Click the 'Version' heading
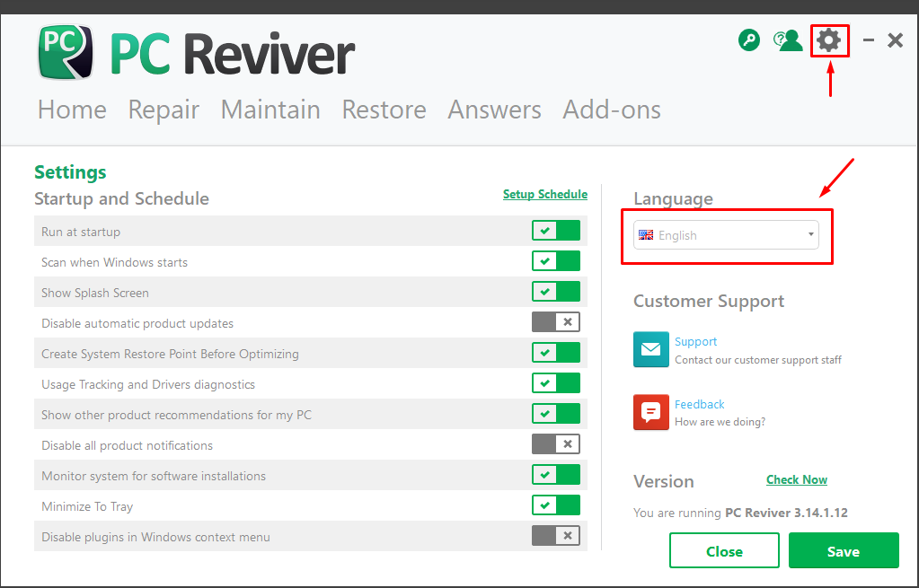The height and width of the screenshot is (588, 919). pyautogui.click(x=664, y=481)
